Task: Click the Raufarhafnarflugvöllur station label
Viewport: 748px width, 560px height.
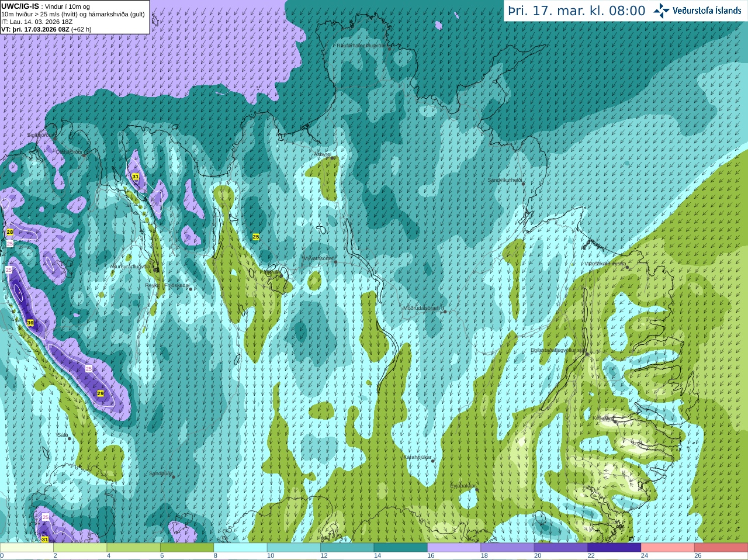Action: click(x=362, y=45)
